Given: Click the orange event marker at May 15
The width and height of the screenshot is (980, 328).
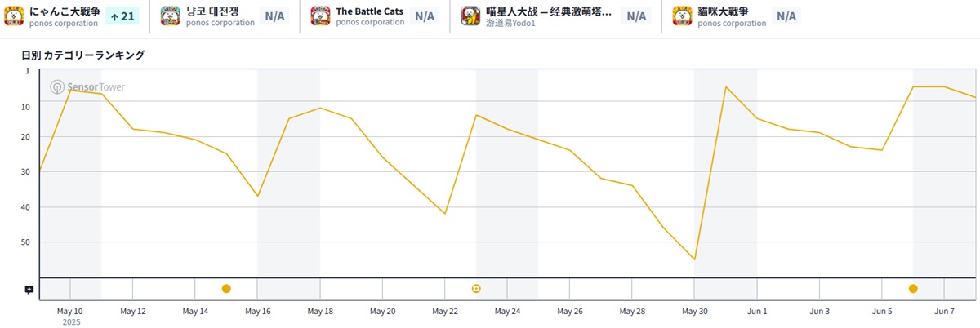Looking at the screenshot, I should click(226, 289).
